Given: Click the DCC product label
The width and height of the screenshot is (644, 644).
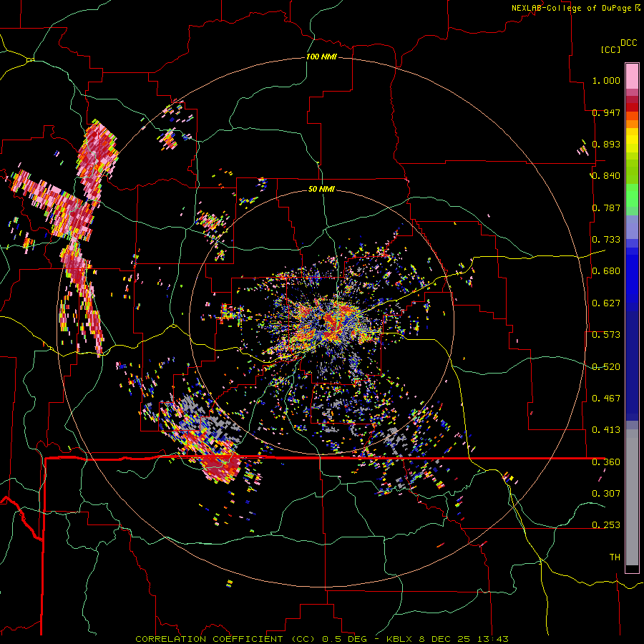Looking at the screenshot, I should [629, 43].
